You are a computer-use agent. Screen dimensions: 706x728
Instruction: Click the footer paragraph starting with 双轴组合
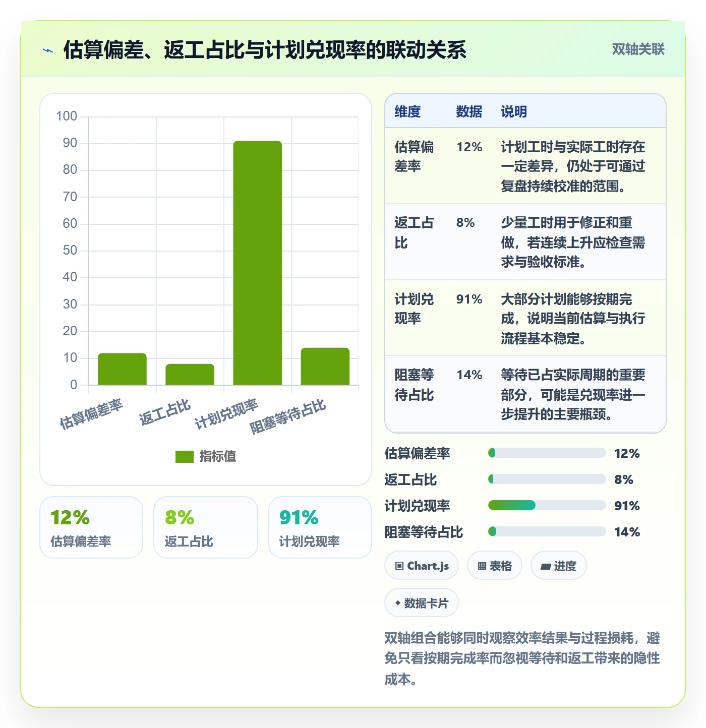(x=522, y=658)
